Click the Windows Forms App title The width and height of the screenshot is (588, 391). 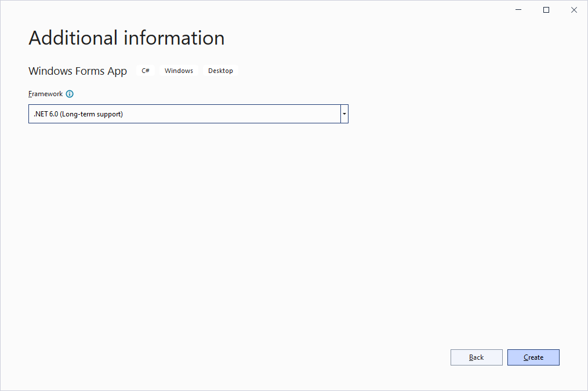point(78,71)
